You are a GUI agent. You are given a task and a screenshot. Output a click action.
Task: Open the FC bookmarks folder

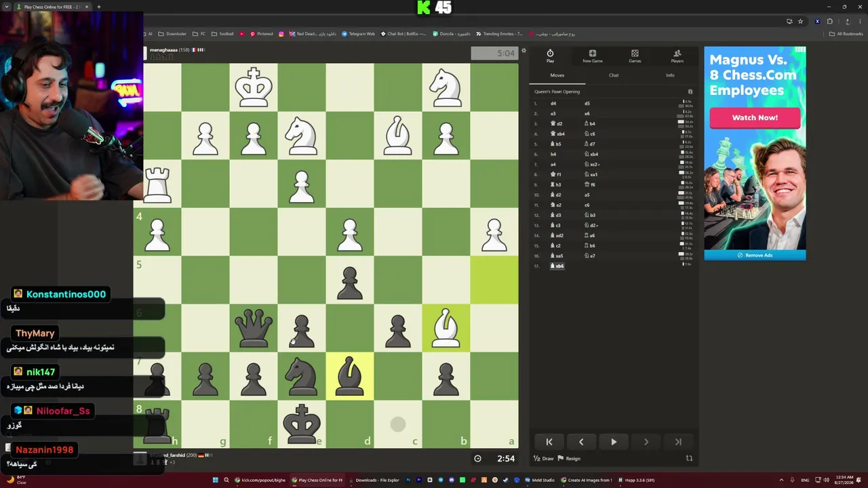tap(199, 34)
